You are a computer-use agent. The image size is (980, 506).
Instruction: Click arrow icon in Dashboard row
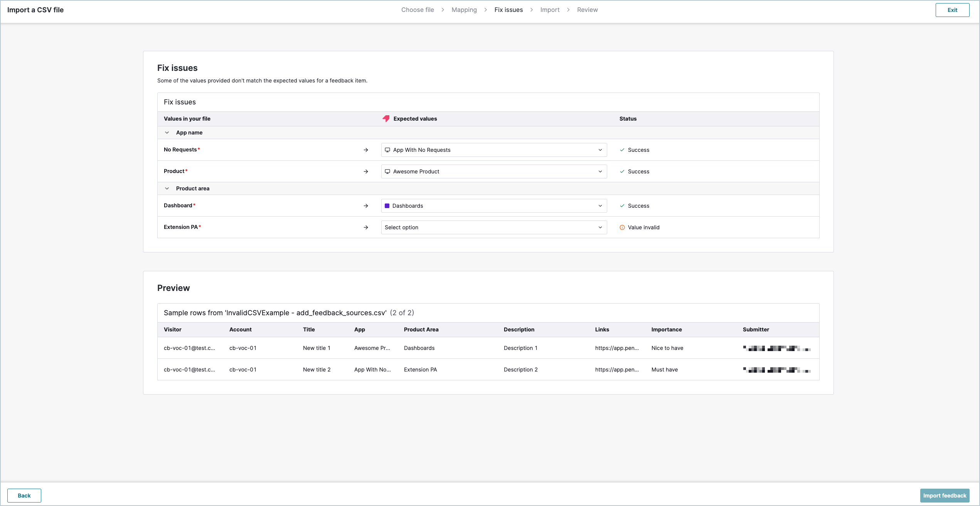click(x=366, y=206)
